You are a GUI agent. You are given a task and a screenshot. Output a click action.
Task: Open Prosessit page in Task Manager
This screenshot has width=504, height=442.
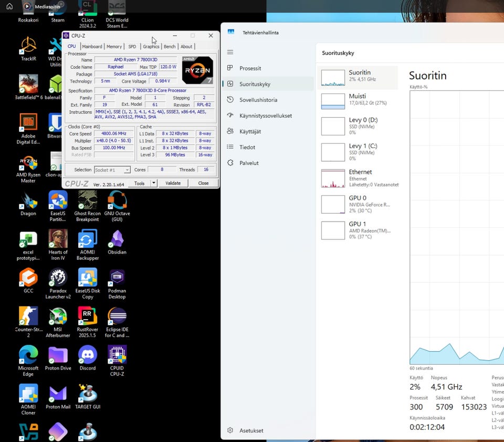tap(268, 68)
